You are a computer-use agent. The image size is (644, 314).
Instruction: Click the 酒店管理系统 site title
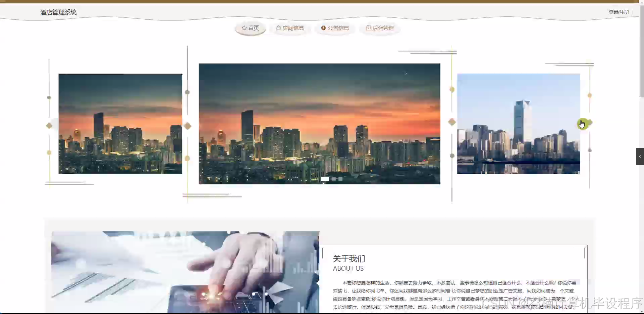tap(58, 12)
